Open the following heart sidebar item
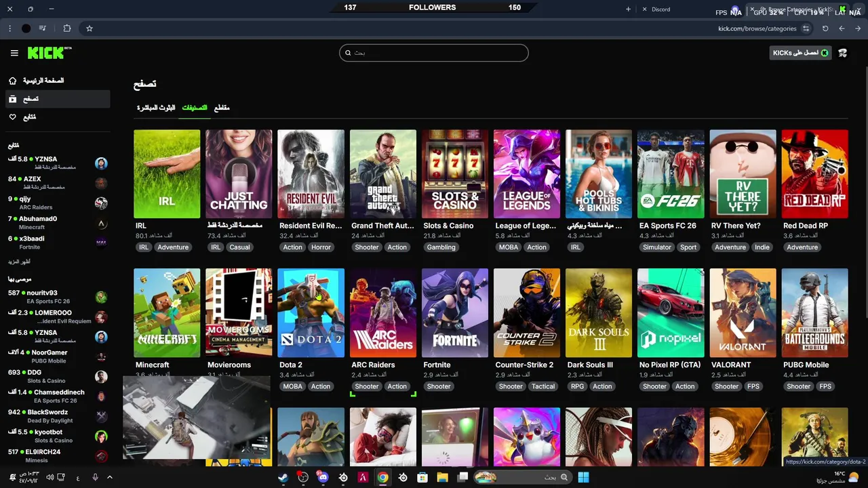The image size is (868, 488). coord(56,117)
